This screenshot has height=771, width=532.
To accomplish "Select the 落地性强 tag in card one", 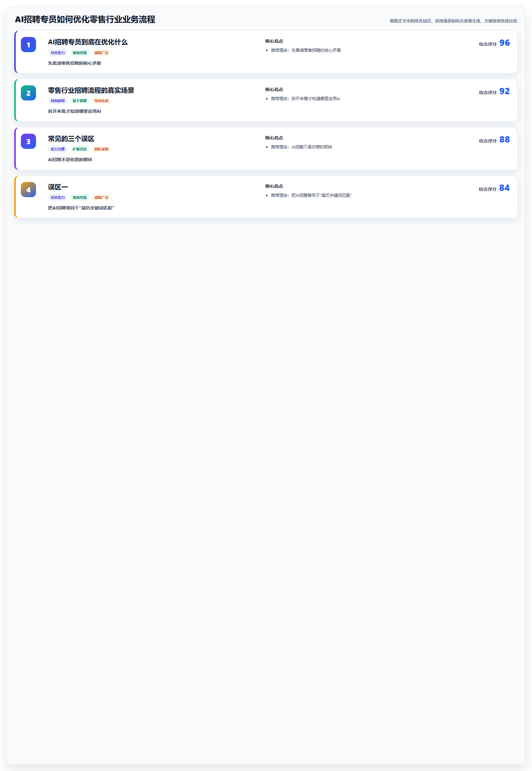I will 79,53.
